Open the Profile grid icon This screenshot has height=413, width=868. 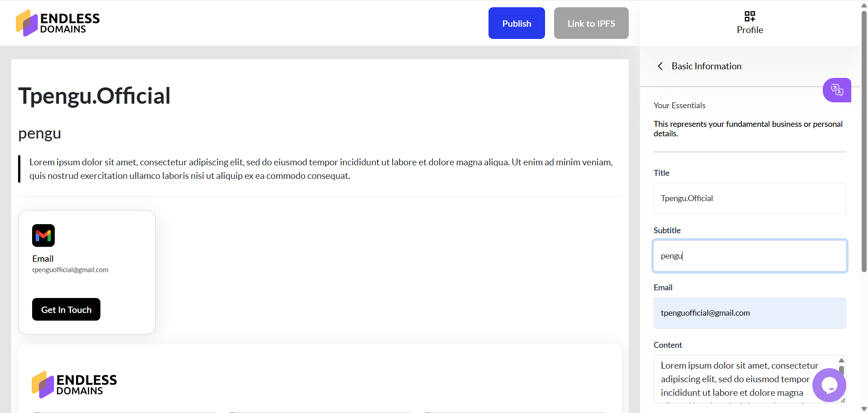[x=749, y=17]
